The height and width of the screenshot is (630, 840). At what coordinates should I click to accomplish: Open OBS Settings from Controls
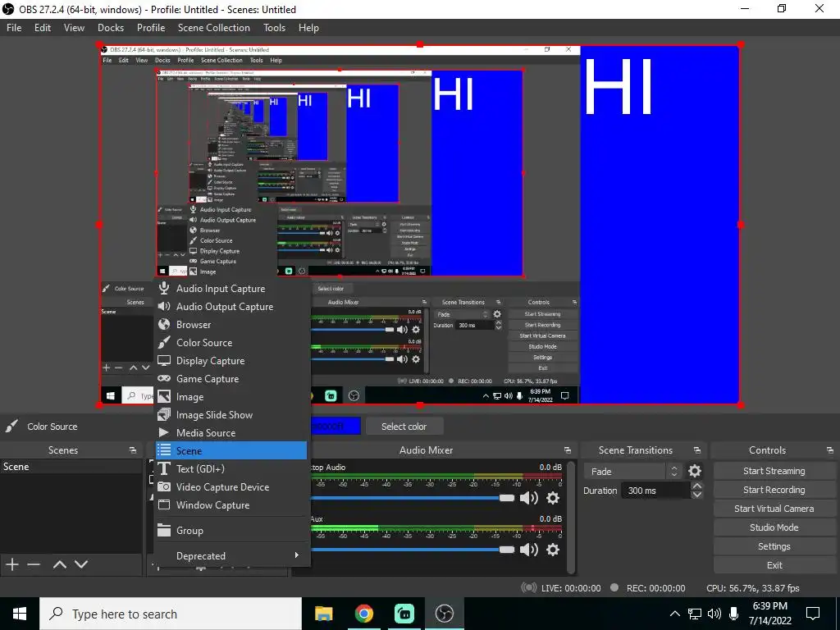tap(774, 546)
